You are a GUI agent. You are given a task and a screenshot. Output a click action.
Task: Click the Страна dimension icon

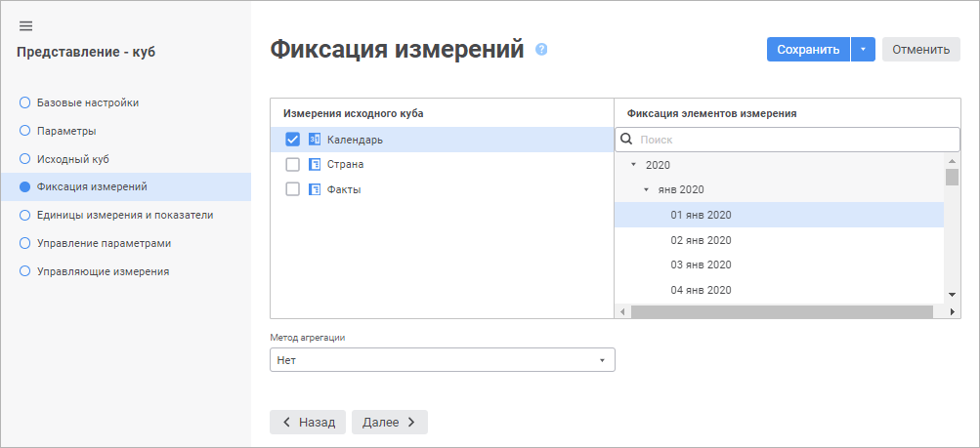pos(315,165)
